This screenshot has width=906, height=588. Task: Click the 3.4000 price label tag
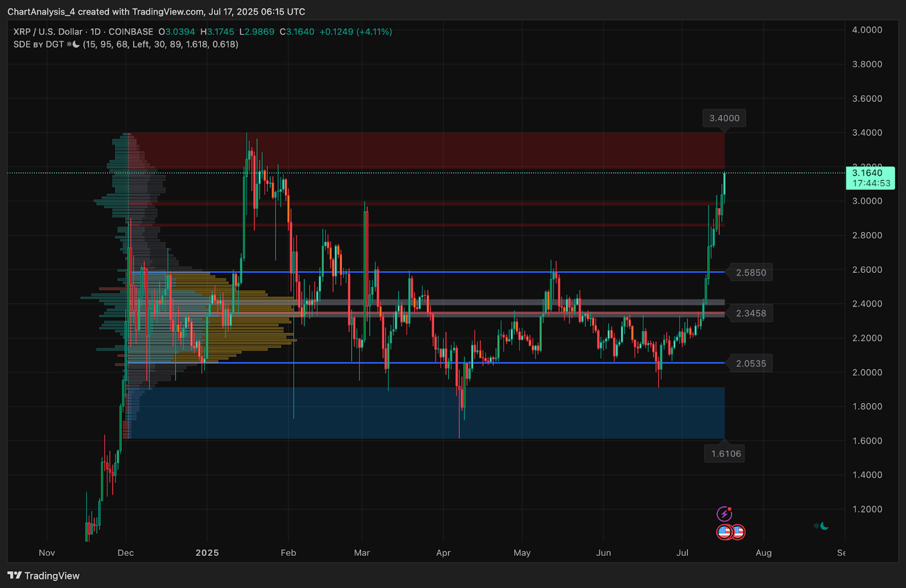[x=724, y=118]
